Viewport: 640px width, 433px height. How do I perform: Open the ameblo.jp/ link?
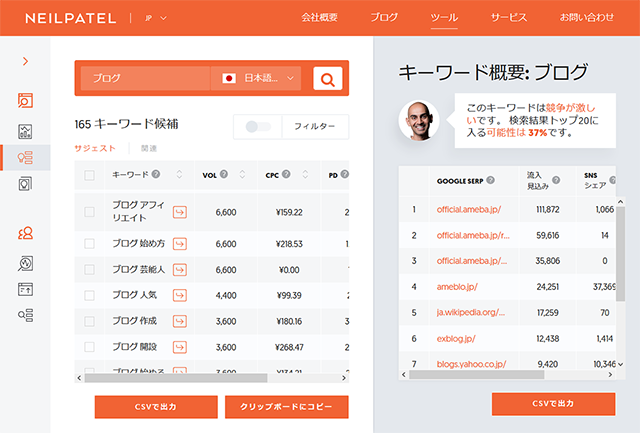[x=457, y=287]
